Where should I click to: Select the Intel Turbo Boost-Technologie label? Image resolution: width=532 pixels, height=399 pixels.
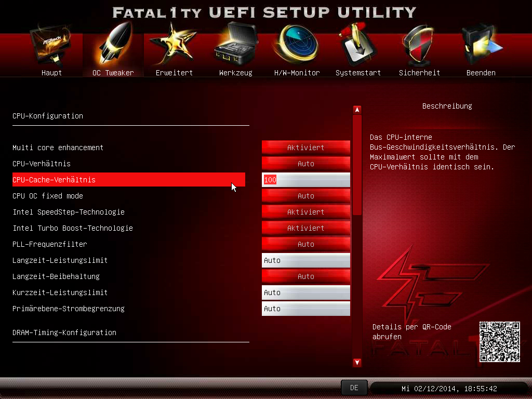[73, 228]
